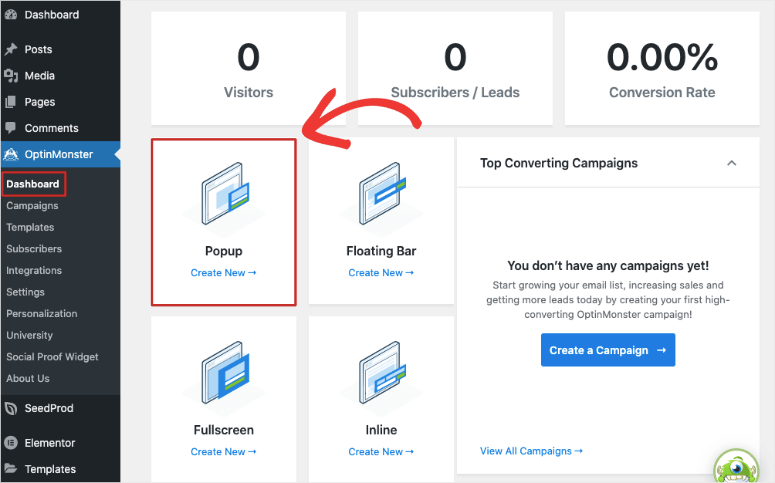775x483 pixels.
Task: Open the OptinMonster Templates submenu item
Action: point(30,227)
